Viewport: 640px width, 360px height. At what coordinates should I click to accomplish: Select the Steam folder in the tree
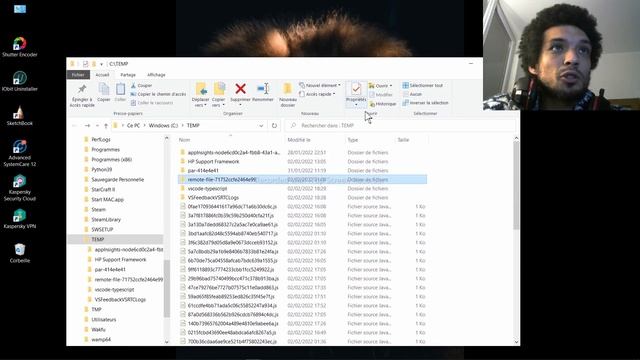(98, 209)
